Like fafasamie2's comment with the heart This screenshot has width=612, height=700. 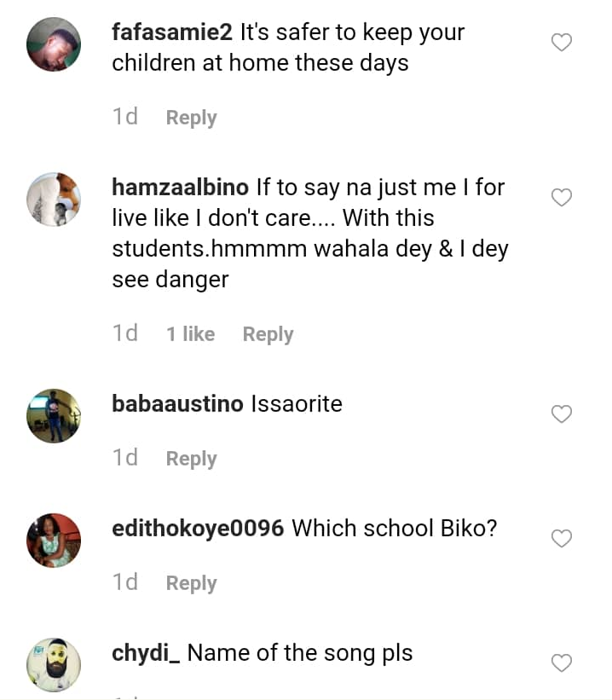[562, 43]
